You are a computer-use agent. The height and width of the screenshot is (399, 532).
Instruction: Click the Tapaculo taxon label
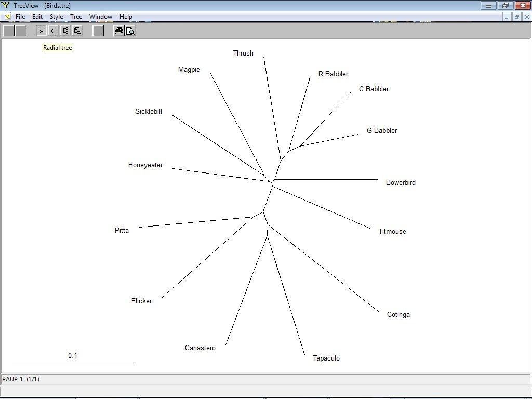tap(326, 358)
